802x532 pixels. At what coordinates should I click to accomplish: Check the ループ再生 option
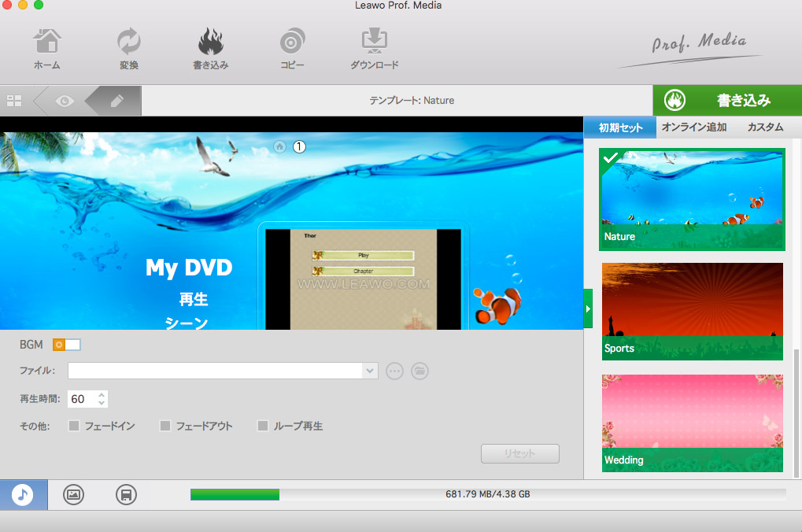coord(263,426)
